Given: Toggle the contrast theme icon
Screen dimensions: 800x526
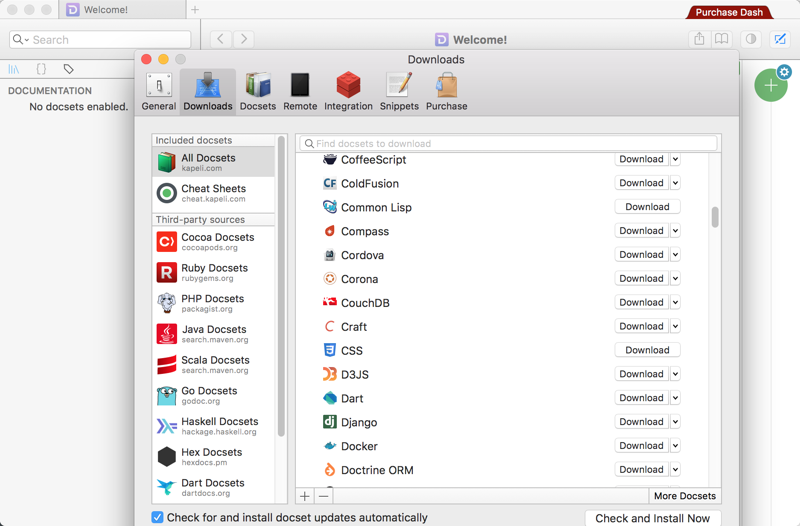Looking at the screenshot, I should [x=751, y=39].
